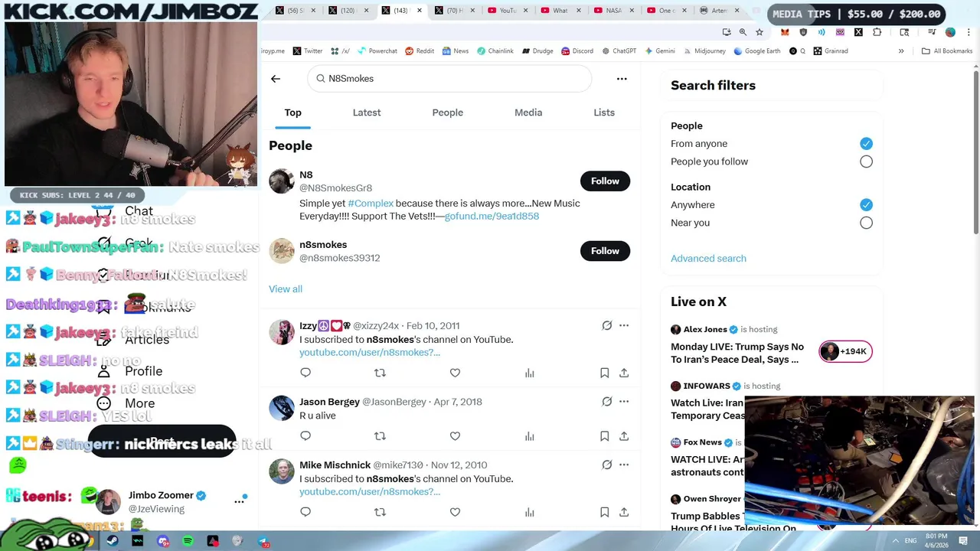Screen dimensions: 980x551
Task: Select the From anyone radio option
Action: 866,144
